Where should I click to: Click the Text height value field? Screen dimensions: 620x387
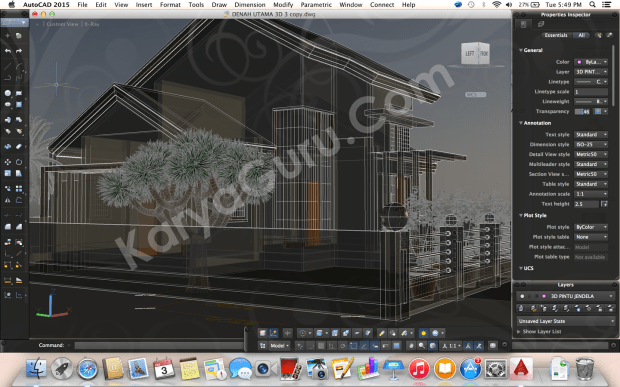(x=586, y=204)
